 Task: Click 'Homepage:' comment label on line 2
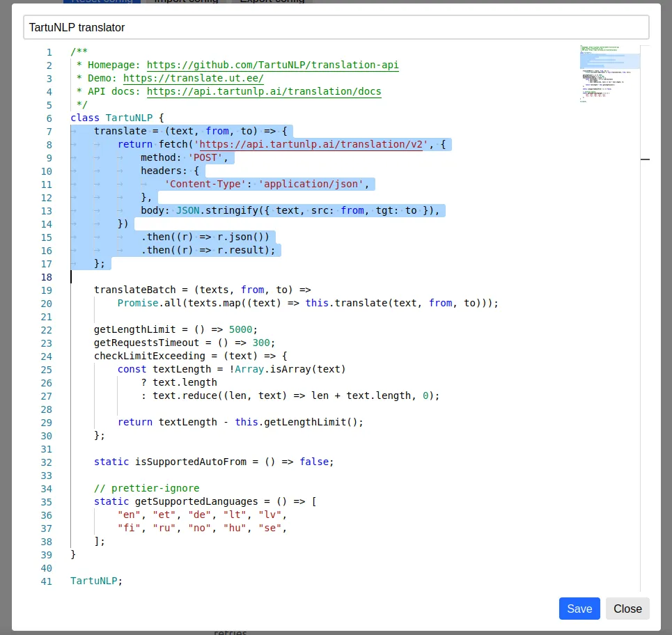click(x=114, y=65)
